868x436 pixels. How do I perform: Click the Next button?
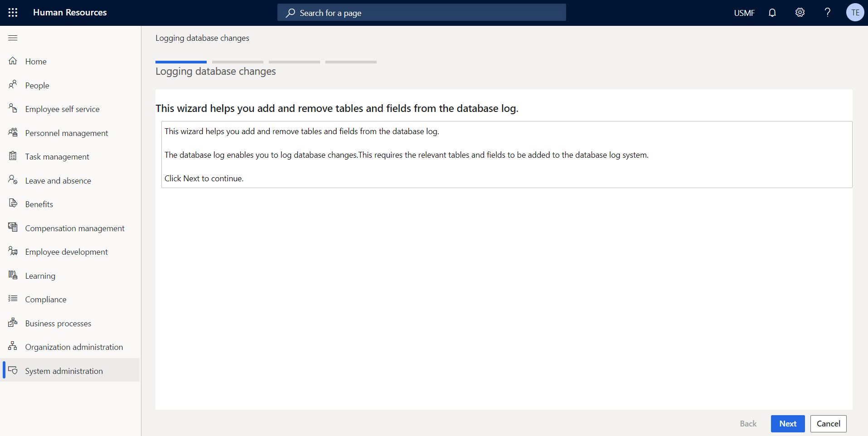[787, 423]
